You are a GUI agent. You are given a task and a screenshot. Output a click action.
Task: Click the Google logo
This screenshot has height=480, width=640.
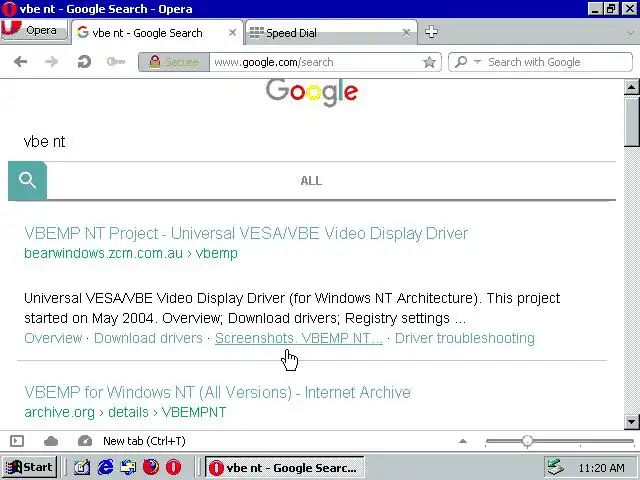click(312, 92)
